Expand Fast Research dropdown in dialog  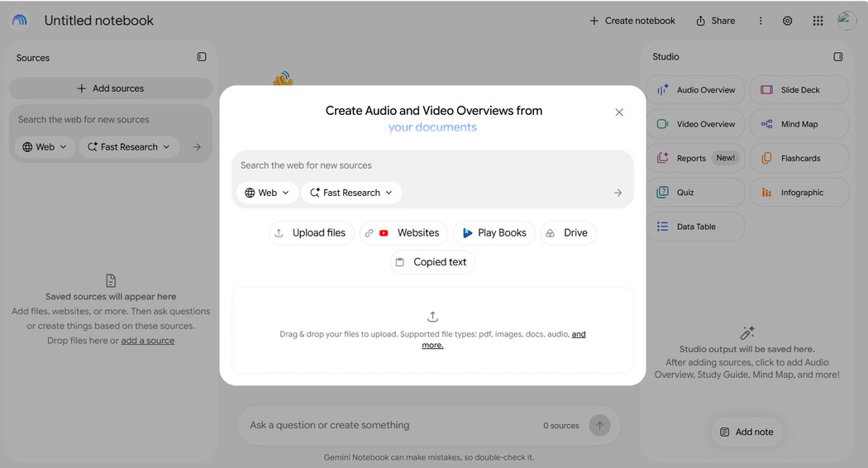click(x=351, y=193)
